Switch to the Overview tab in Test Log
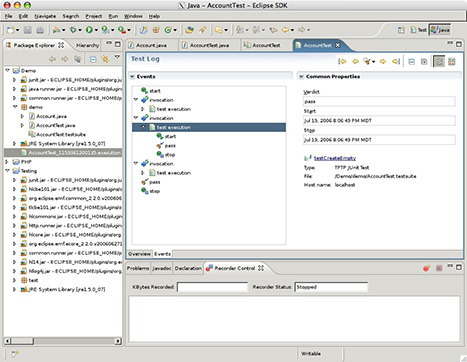467x362 pixels. pos(139,254)
